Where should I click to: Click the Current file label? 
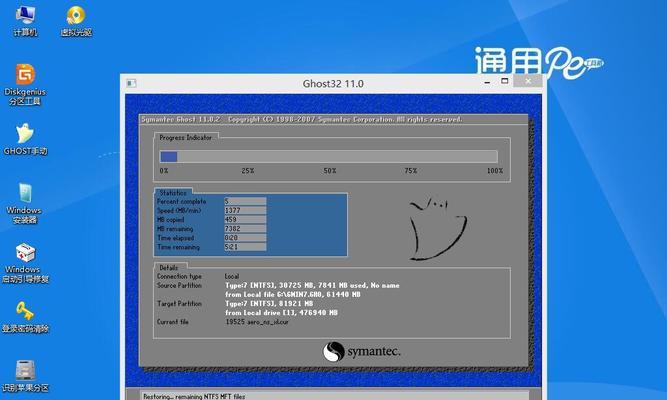[173, 322]
